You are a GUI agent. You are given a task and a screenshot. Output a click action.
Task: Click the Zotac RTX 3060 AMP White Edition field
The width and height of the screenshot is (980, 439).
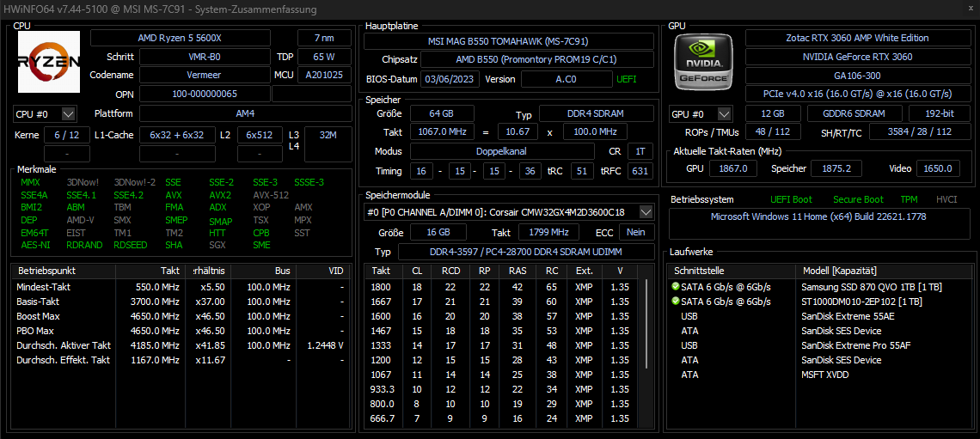click(857, 38)
